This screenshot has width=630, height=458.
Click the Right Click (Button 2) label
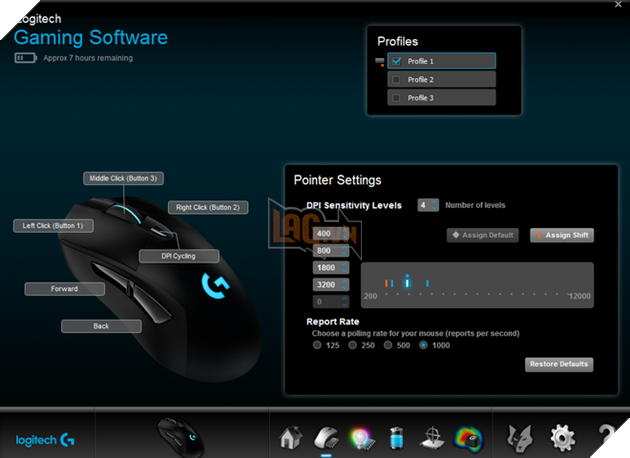coord(208,207)
